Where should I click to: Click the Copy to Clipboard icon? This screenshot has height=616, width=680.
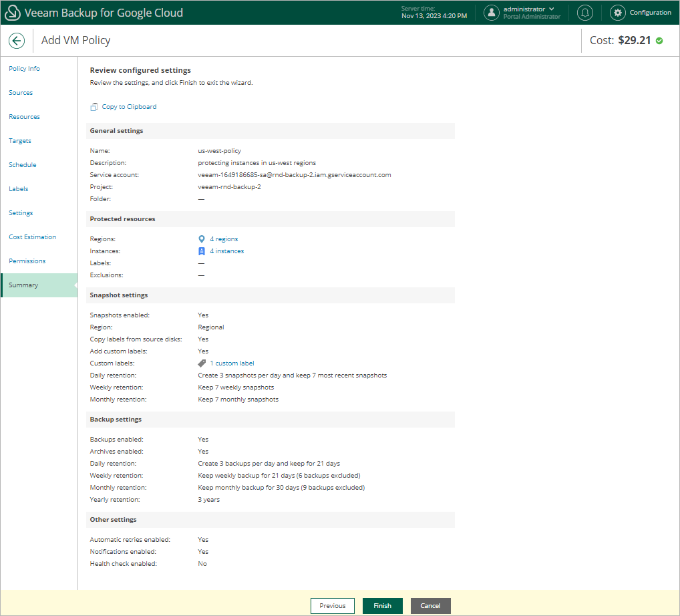click(x=94, y=107)
